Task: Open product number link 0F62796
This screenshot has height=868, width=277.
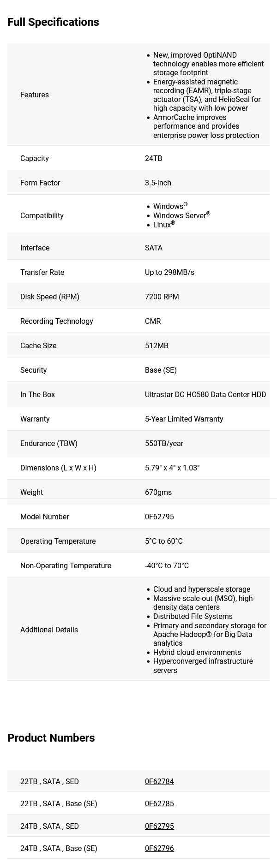Action: pyautogui.click(x=159, y=848)
